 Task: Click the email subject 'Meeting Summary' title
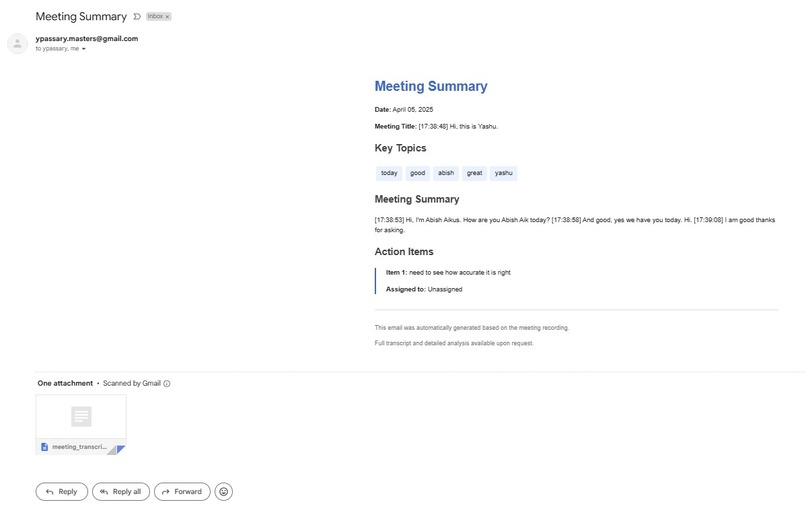click(x=81, y=16)
